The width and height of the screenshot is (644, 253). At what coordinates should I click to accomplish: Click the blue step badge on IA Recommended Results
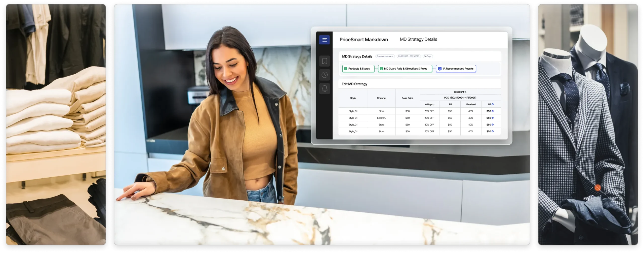click(x=439, y=68)
